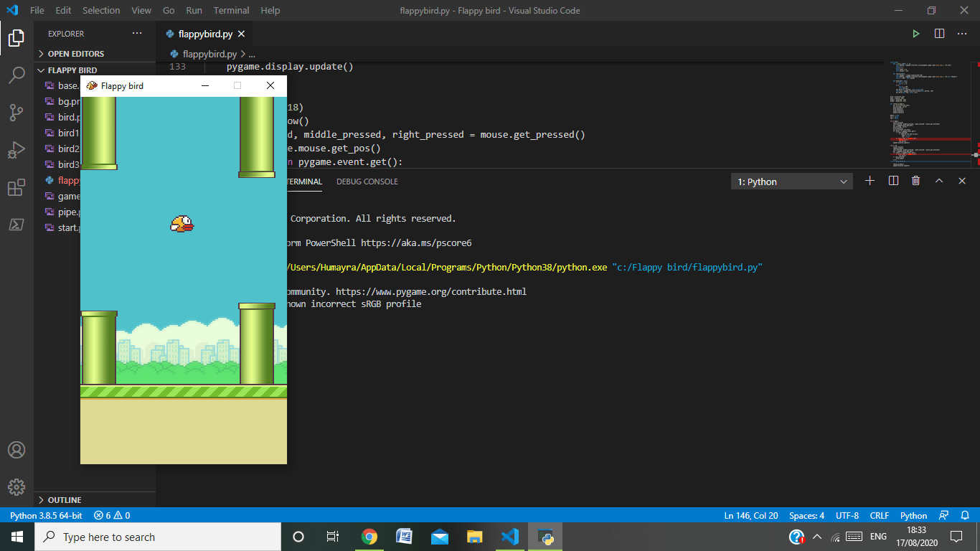This screenshot has height=551, width=980.
Task: Split the terminal pane
Action: [892, 181]
